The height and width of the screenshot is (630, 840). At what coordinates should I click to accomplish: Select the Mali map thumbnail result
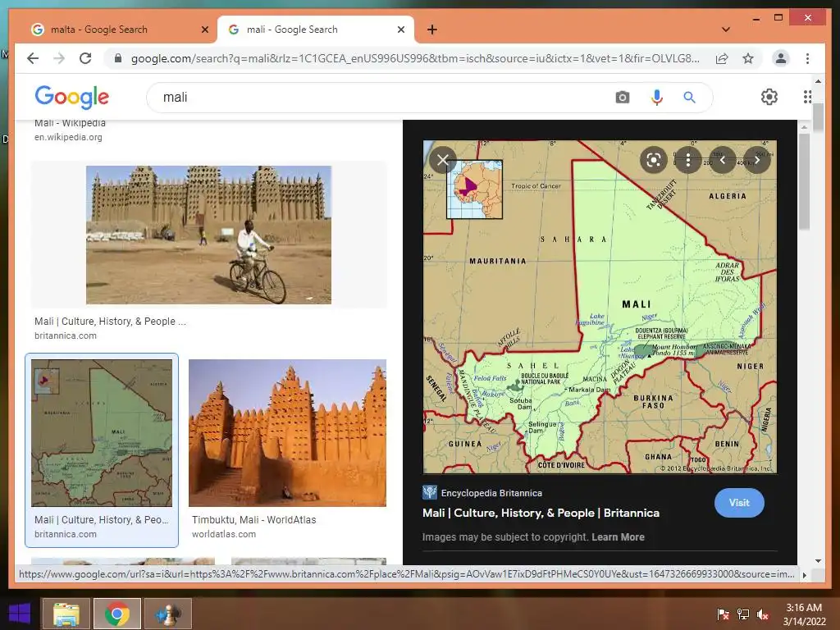[x=102, y=433]
